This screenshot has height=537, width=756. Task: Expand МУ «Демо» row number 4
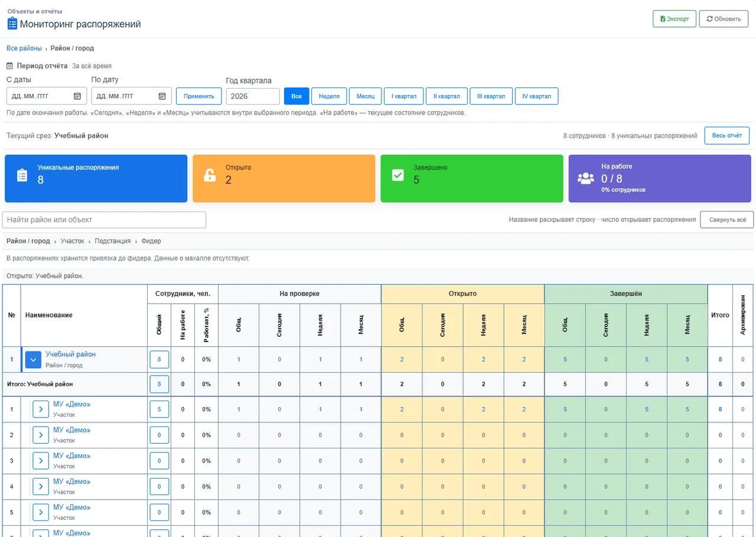coord(40,487)
